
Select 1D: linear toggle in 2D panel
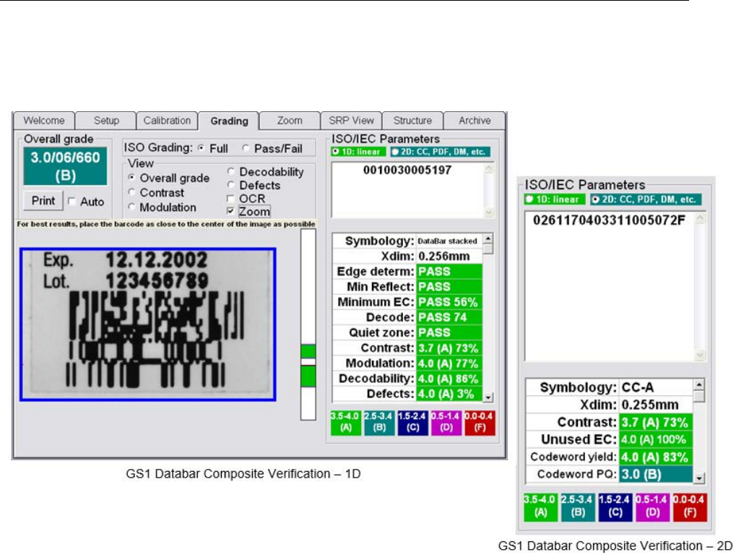[x=555, y=199]
